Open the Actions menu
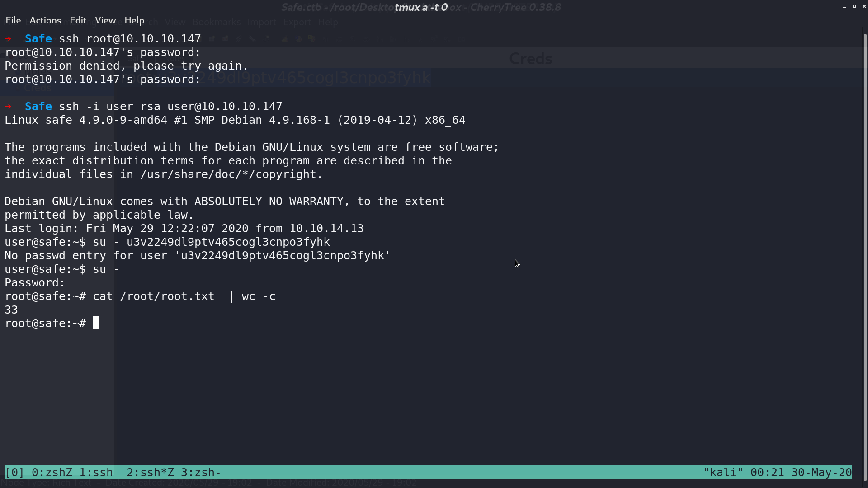The image size is (868, 488). (x=45, y=20)
